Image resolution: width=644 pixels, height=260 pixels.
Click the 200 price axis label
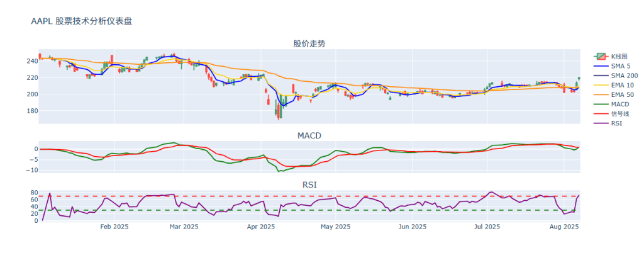pos(32,94)
